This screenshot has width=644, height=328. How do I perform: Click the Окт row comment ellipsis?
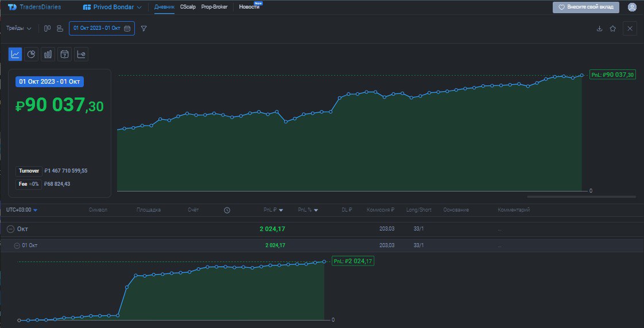pos(499,229)
